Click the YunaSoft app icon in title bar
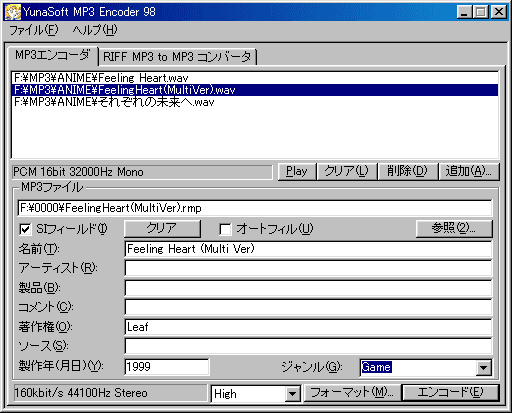The width and height of the screenshot is (512, 413). pyautogui.click(x=13, y=12)
